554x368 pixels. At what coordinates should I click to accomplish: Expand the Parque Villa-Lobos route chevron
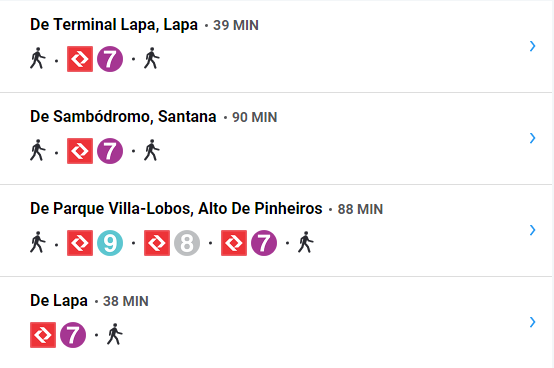[x=532, y=230]
